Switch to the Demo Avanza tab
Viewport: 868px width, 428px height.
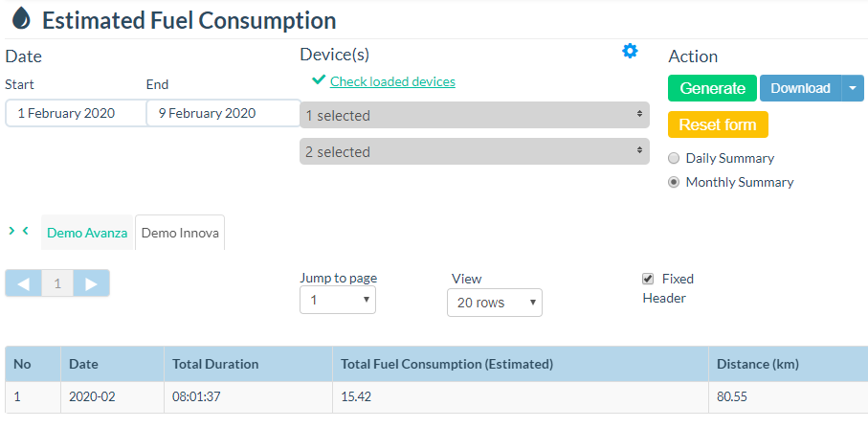(87, 233)
